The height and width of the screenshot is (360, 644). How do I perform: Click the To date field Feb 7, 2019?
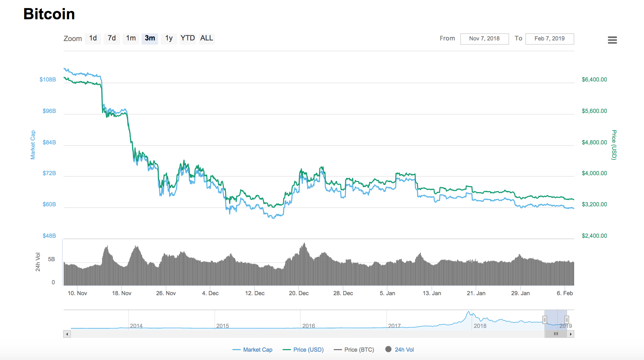click(x=549, y=39)
